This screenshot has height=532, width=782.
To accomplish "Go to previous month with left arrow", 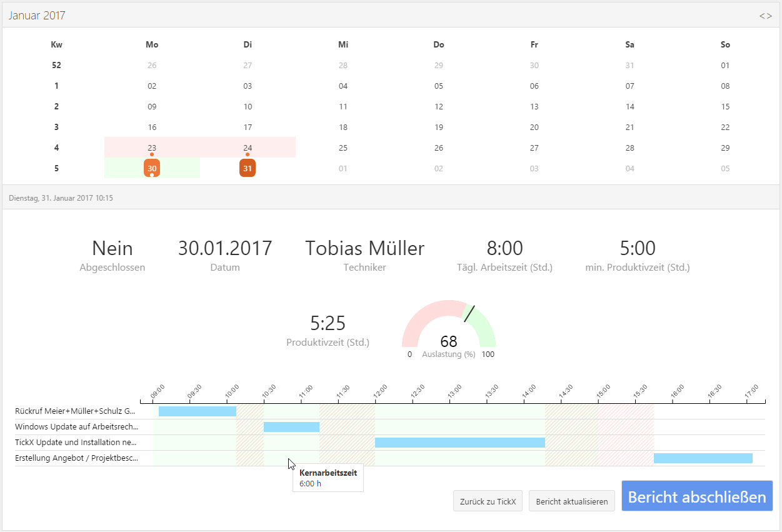I will pyautogui.click(x=762, y=16).
